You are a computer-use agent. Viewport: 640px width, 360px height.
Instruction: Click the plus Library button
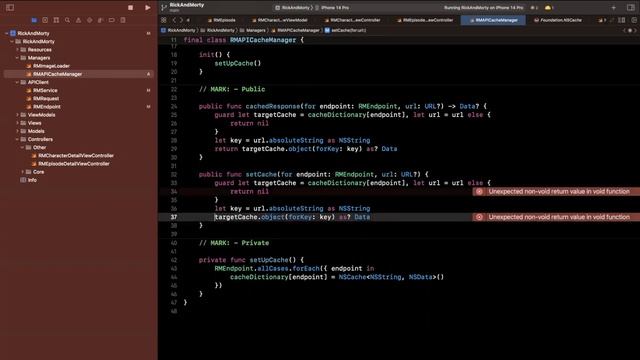point(613,7)
